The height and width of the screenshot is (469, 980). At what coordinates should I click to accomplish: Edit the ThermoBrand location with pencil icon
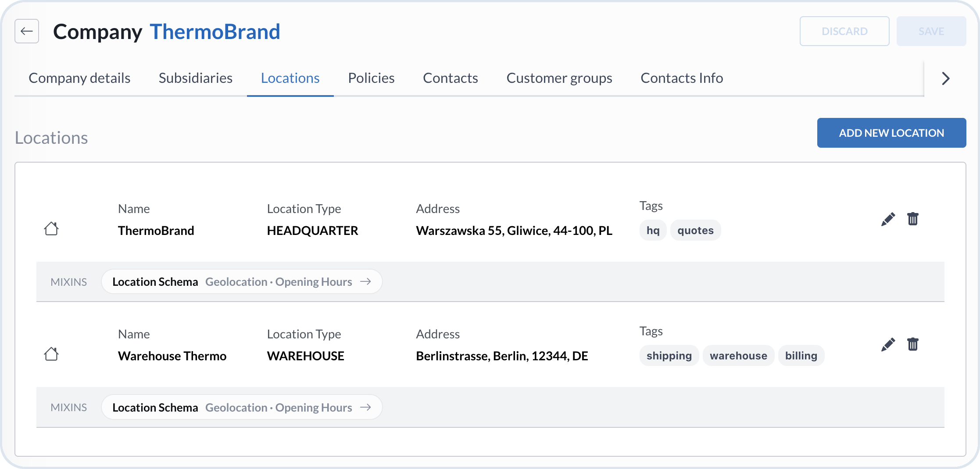click(888, 219)
